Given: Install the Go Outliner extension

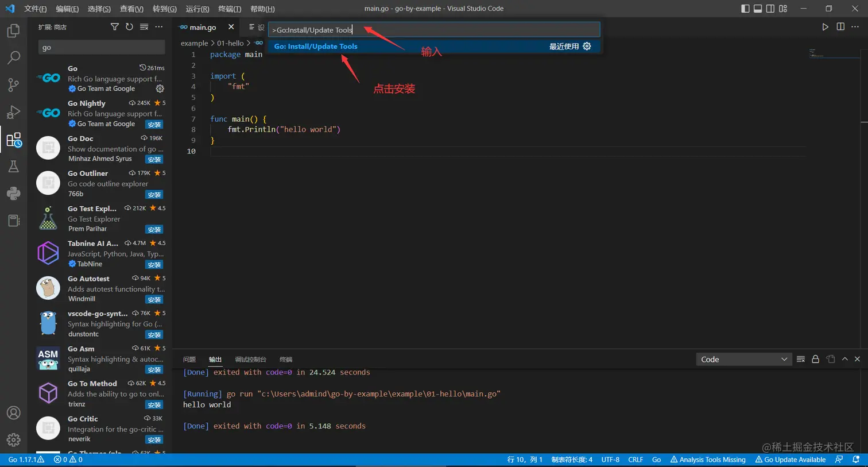Looking at the screenshot, I should click(154, 194).
